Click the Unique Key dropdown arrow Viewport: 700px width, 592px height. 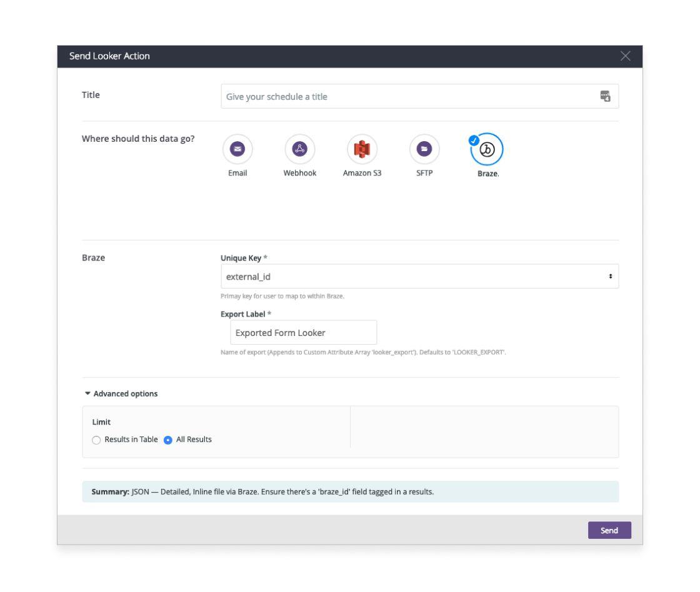point(609,276)
